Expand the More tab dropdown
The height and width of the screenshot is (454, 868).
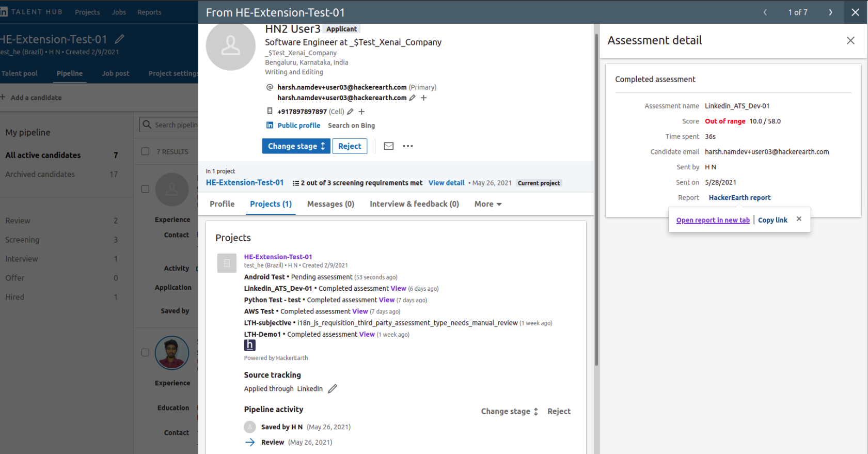pos(488,204)
